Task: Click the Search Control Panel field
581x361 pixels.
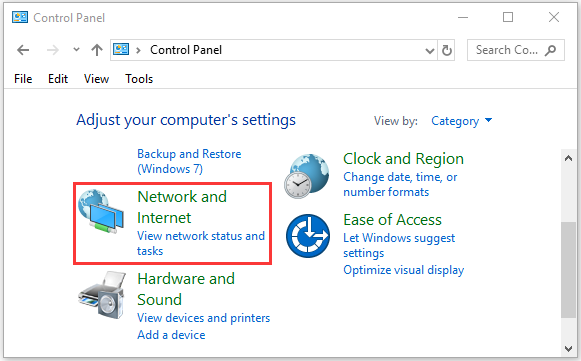Action: [515, 50]
